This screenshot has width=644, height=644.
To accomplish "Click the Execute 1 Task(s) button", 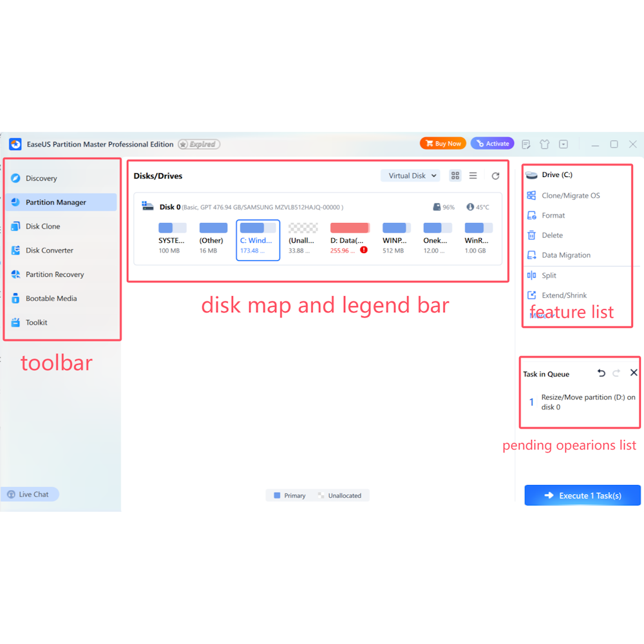I will coord(582,495).
